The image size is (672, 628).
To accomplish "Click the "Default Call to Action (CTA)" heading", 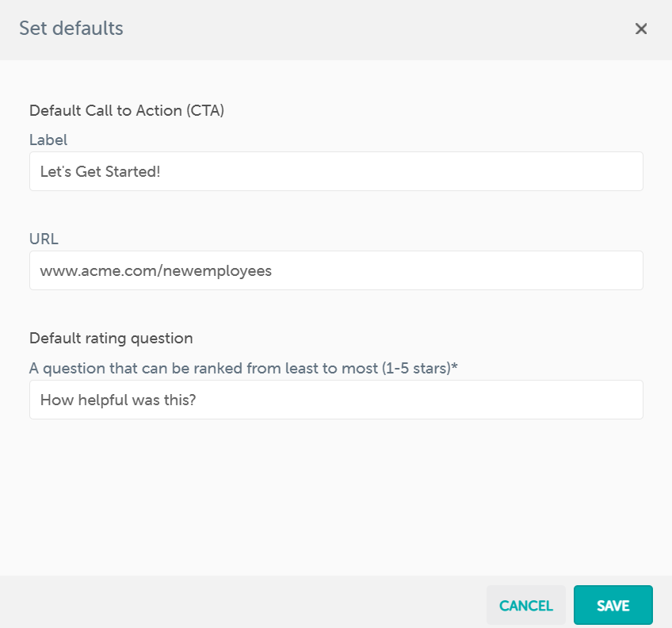I will (127, 111).
